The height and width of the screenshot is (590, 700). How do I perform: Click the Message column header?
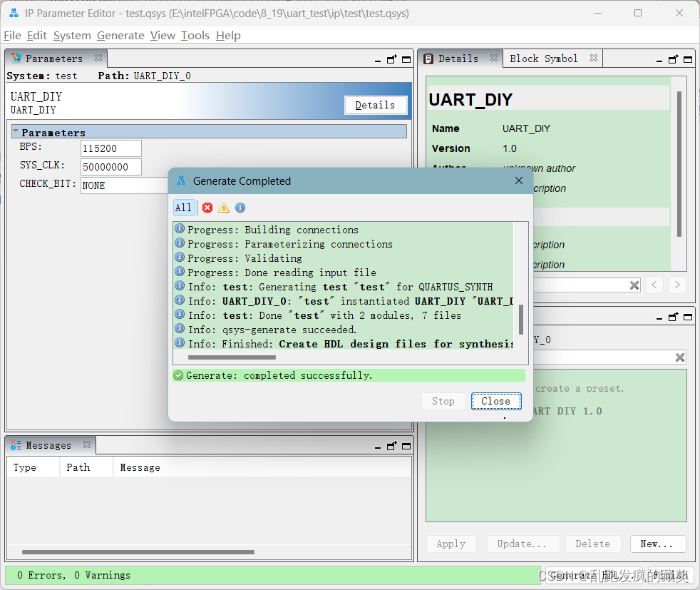262,467
